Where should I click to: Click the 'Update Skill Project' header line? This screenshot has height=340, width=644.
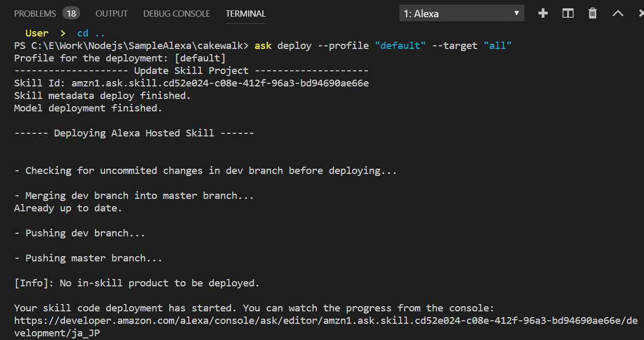(x=191, y=71)
